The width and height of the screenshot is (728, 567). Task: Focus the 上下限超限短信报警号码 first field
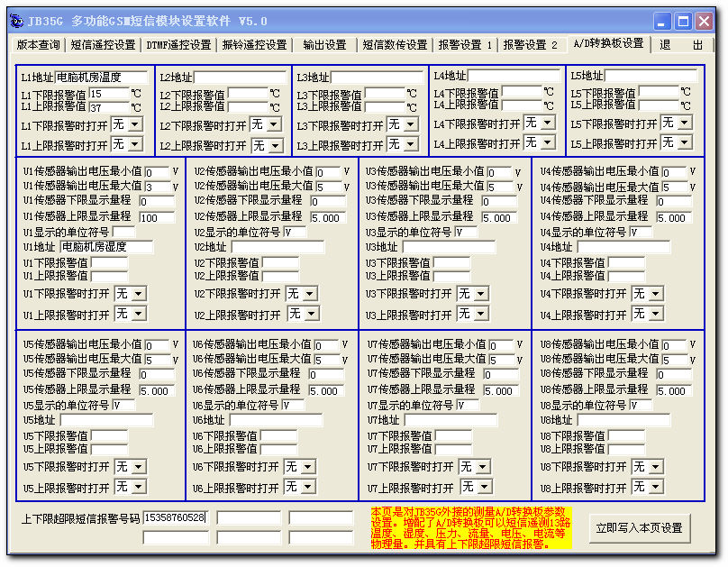[176, 517]
